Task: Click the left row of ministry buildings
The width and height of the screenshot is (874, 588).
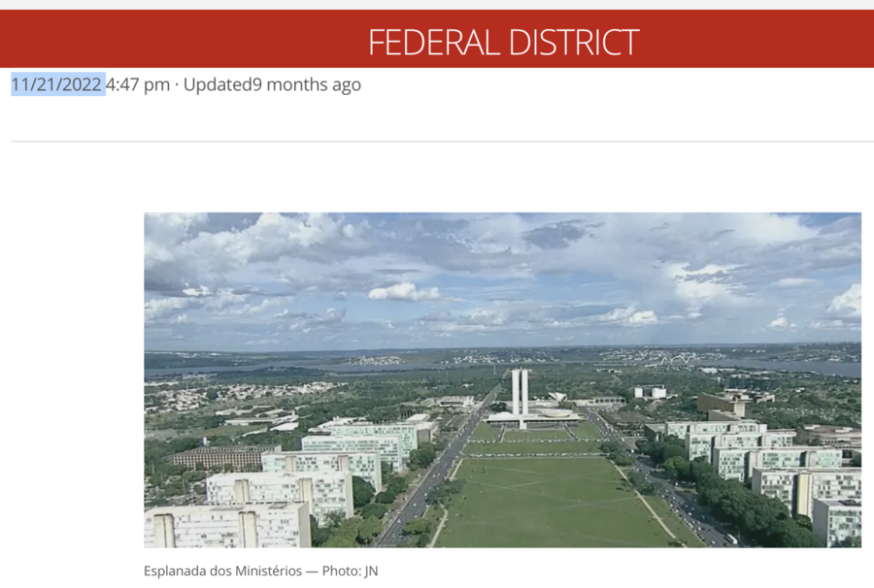Action: 289,479
